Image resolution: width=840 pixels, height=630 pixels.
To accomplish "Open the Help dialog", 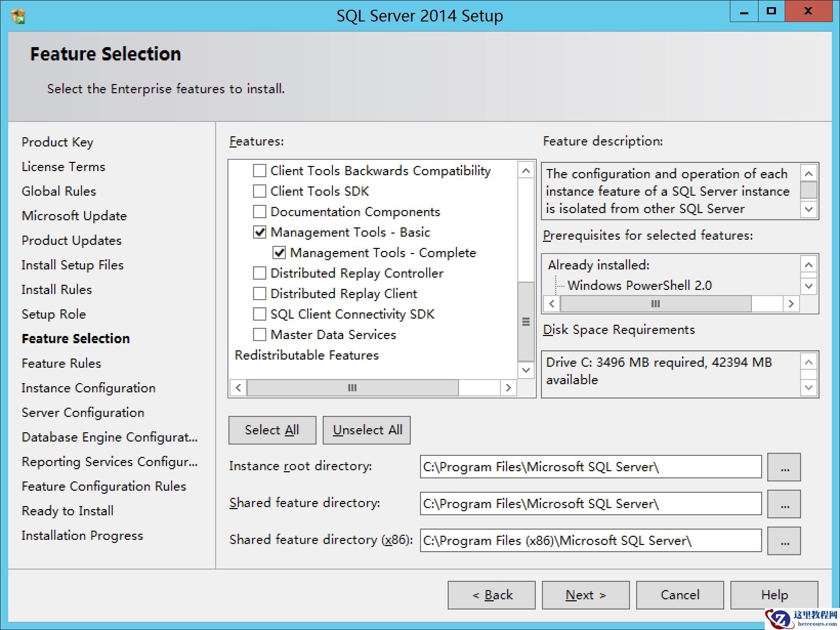I will pyautogui.click(x=774, y=595).
